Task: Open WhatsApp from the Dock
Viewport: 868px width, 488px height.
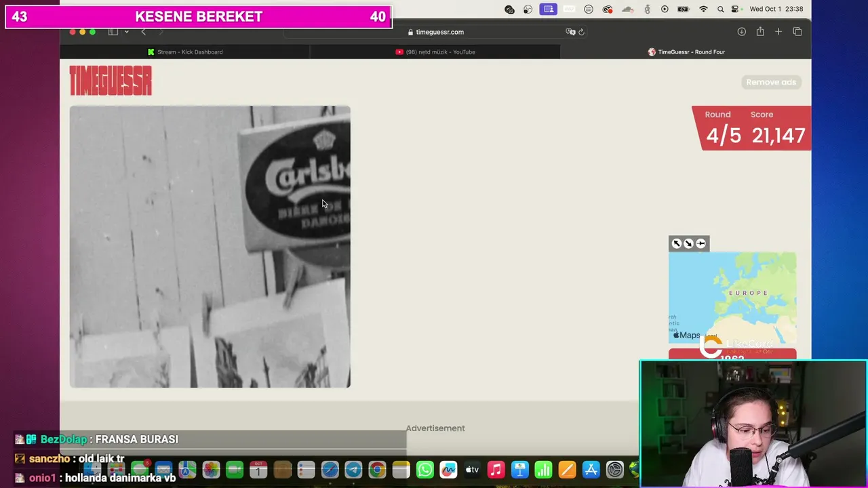Action: tap(425, 469)
